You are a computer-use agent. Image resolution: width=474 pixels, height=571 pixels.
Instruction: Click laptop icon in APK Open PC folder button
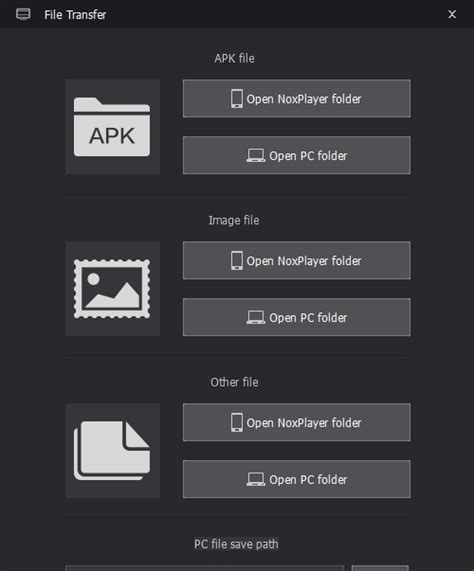(256, 155)
